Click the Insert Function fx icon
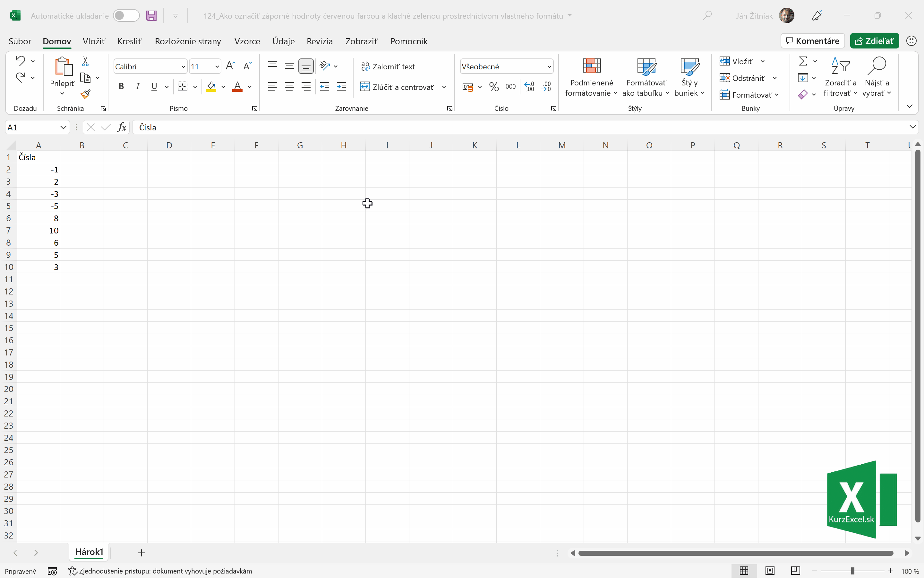This screenshot has width=924, height=578. point(122,127)
